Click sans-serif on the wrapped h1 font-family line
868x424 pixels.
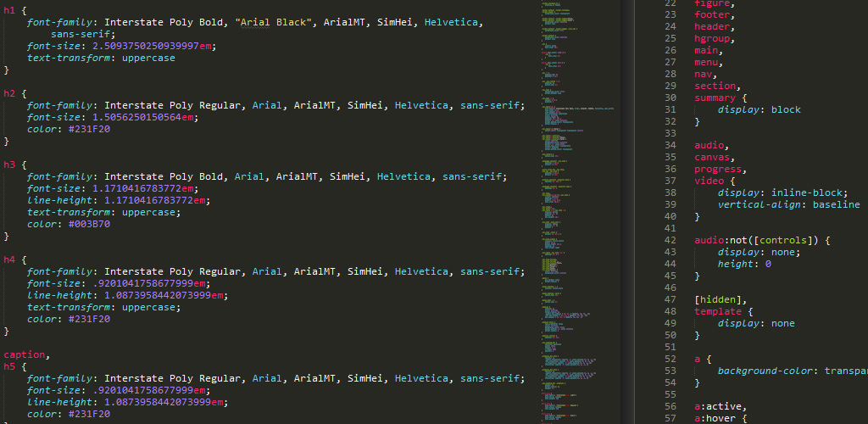point(81,34)
